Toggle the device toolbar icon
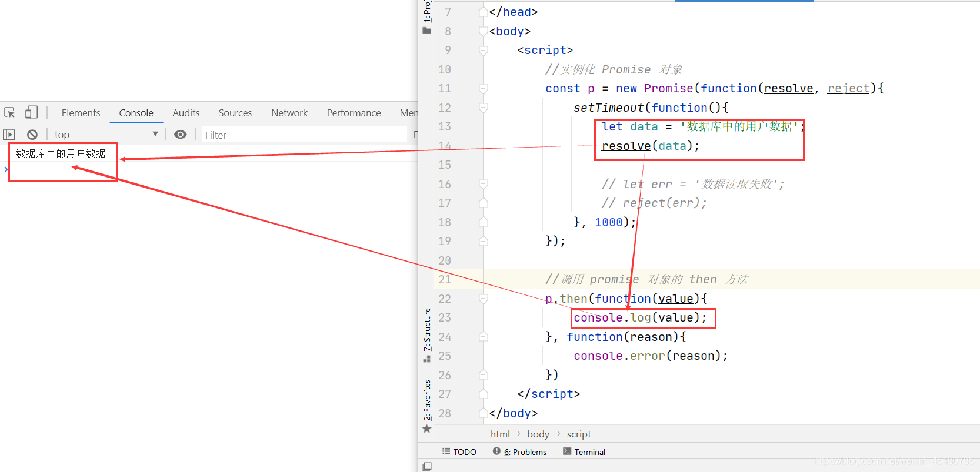980x472 pixels. pyautogui.click(x=31, y=112)
